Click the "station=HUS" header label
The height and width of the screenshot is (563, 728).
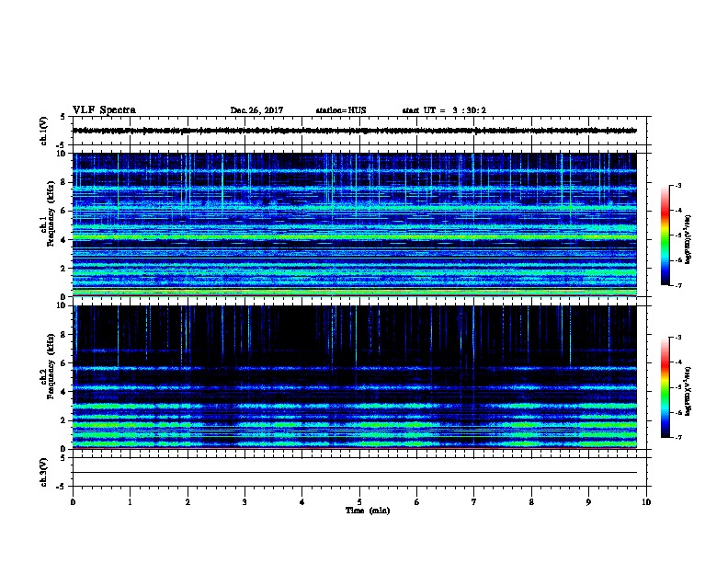(x=341, y=110)
